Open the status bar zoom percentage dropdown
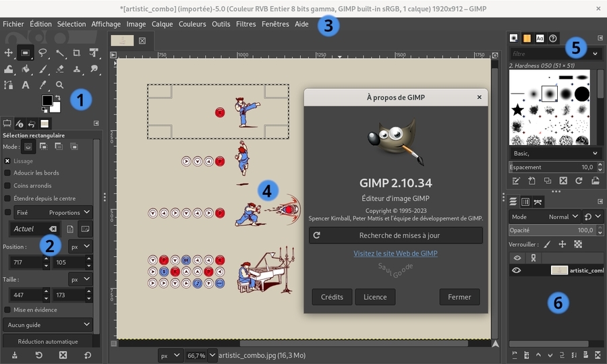 [212, 355]
